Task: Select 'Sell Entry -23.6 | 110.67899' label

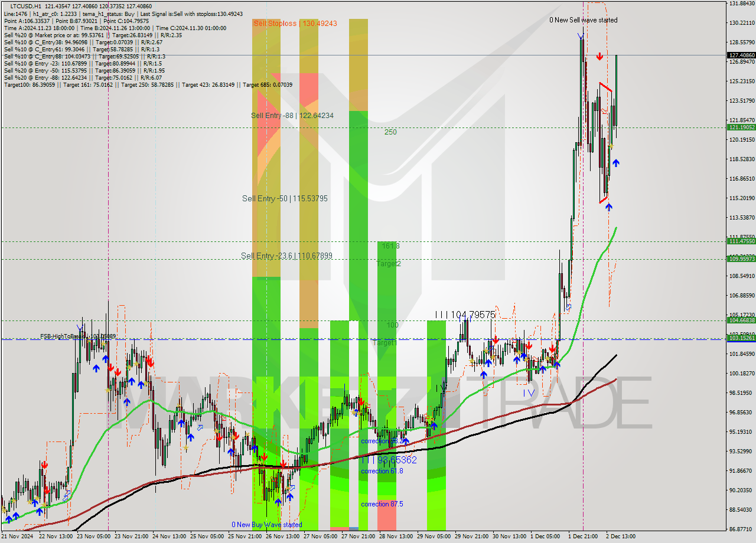Action: pyautogui.click(x=286, y=256)
